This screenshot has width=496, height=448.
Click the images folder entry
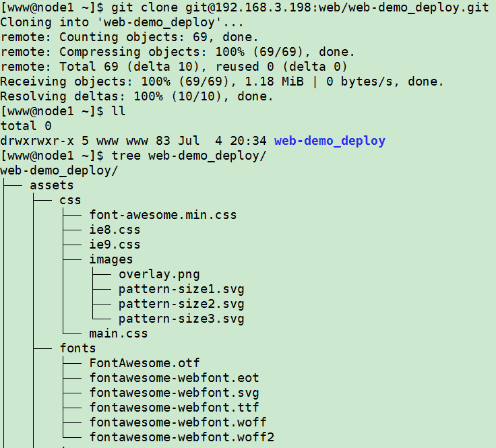(x=111, y=259)
